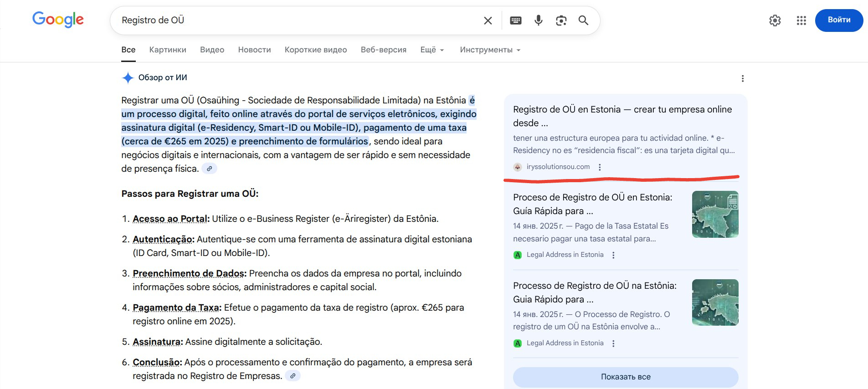Open three-dot menu for Proceso de Registro source
868x389 pixels.
pos(613,255)
